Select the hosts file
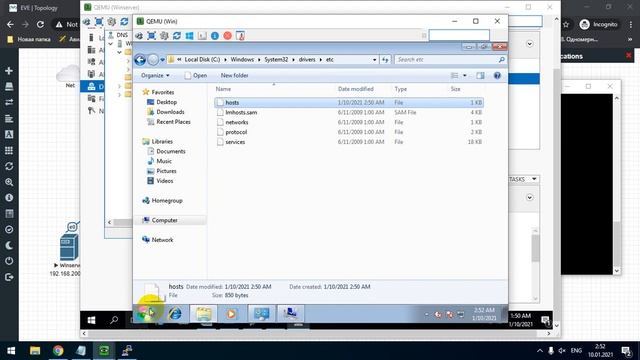 (x=349, y=102)
